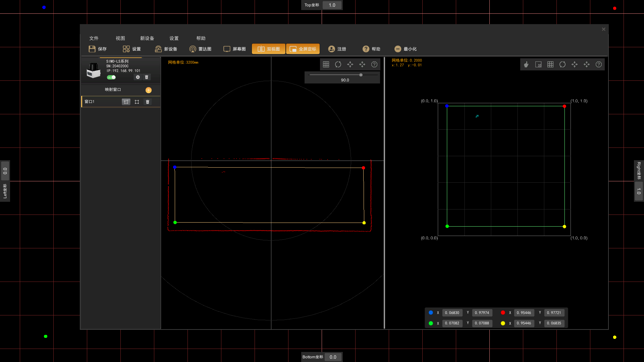Delete 窗口1 with its trash icon

click(148, 102)
